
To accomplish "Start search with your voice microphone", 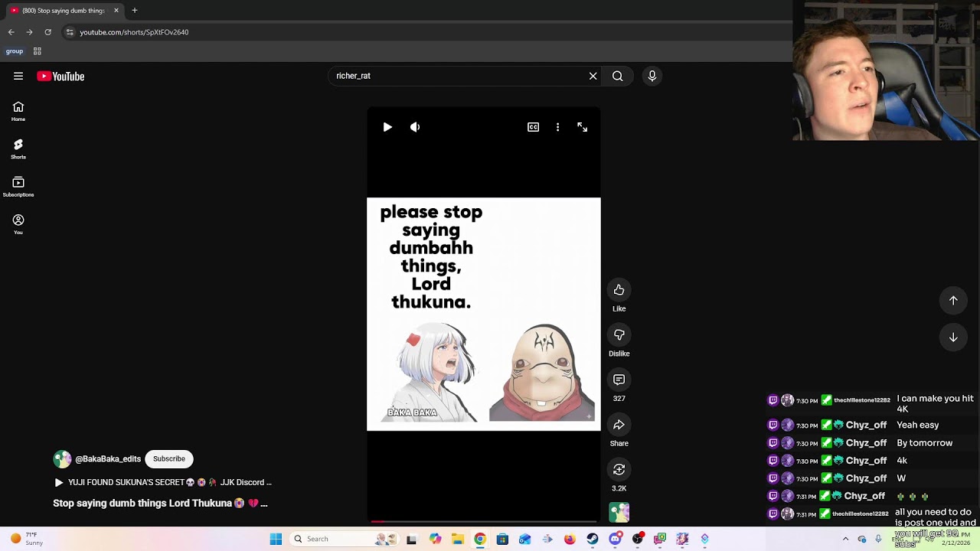I will (x=652, y=76).
